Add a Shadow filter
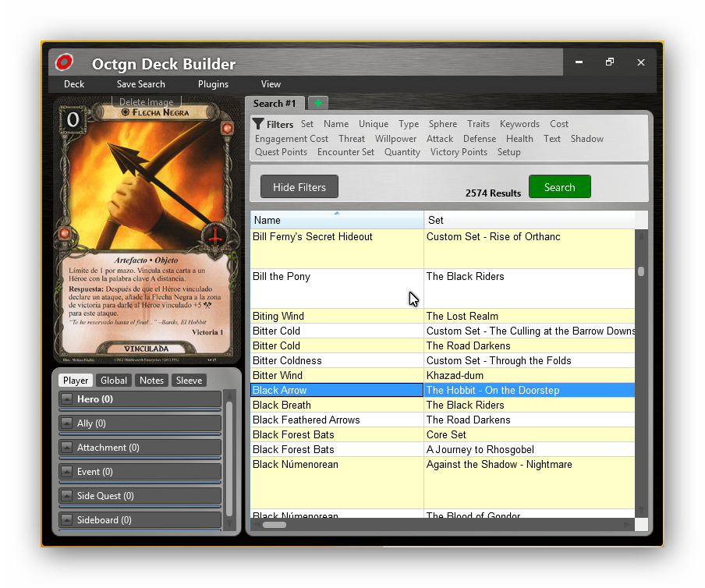Image resolution: width=705 pixels, height=588 pixels. [587, 139]
